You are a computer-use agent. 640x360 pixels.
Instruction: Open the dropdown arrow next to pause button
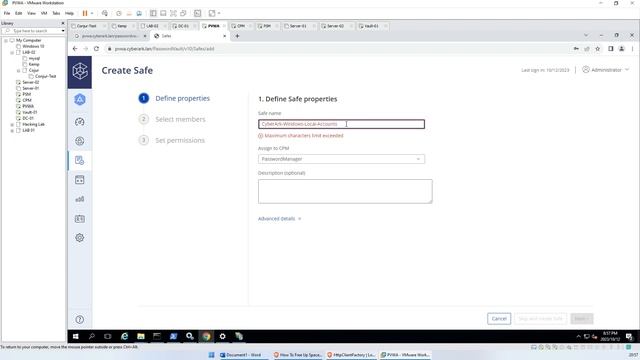(x=92, y=13)
